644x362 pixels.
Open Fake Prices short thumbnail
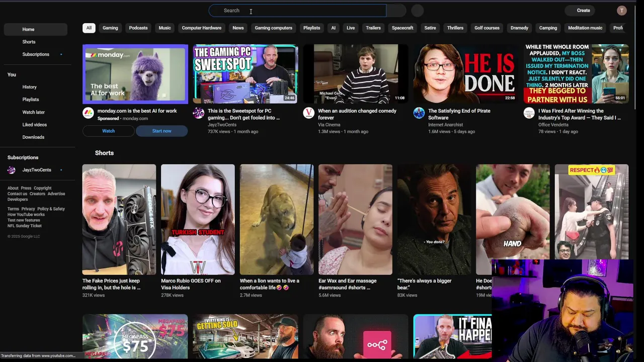119,220
